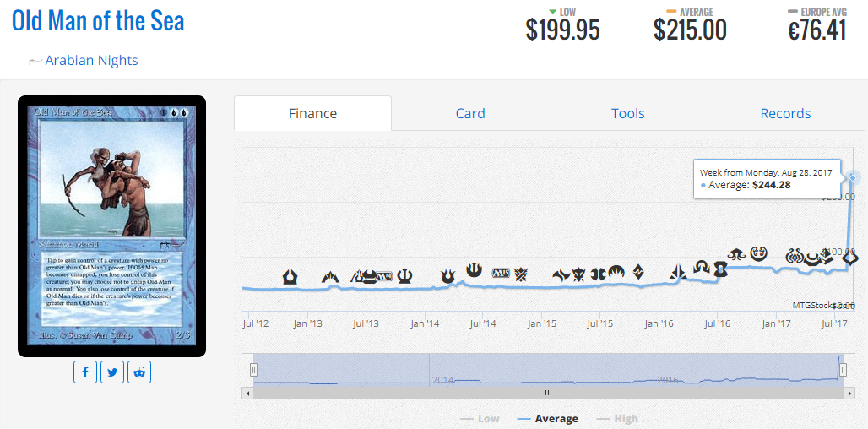Click the Jul '15 axis label
Viewport: 868px width, 429px height.
click(x=599, y=323)
